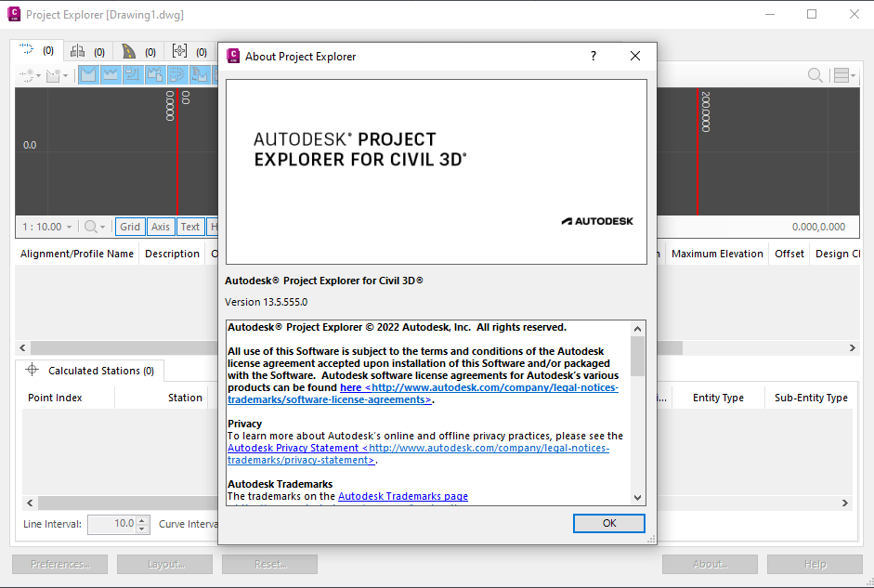Click the stations list right scroll arrow
Viewport: 874px width, 588px height.
point(845,503)
